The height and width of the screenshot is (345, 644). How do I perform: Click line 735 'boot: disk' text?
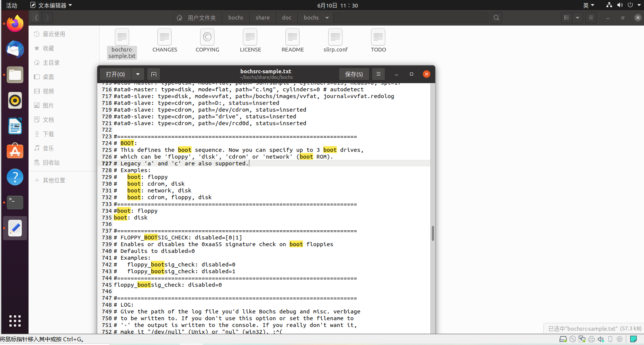click(130, 218)
